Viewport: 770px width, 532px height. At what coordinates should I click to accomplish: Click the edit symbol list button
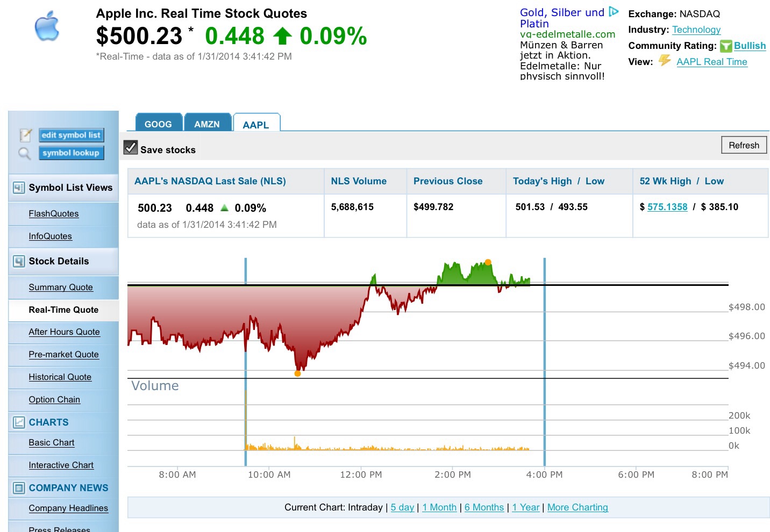[72, 135]
